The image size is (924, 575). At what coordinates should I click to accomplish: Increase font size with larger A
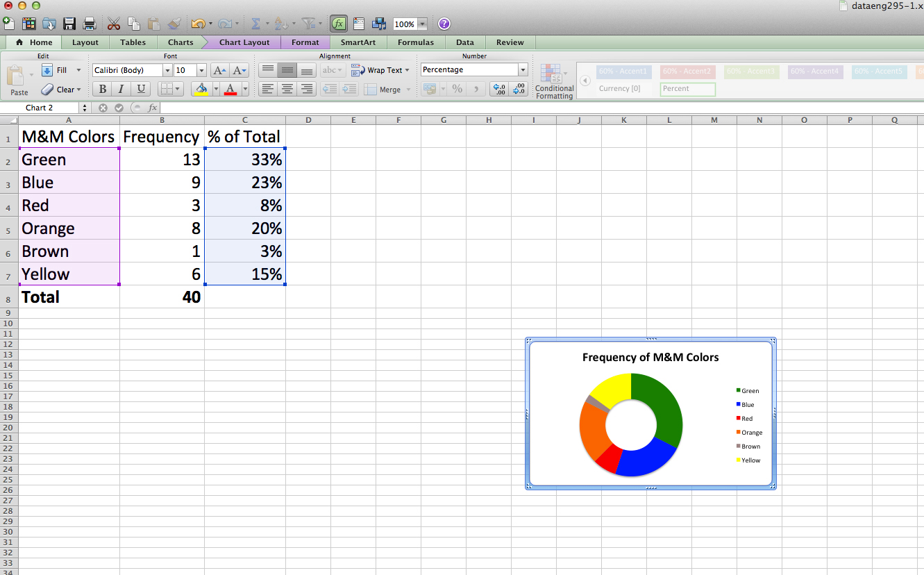tap(219, 70)
